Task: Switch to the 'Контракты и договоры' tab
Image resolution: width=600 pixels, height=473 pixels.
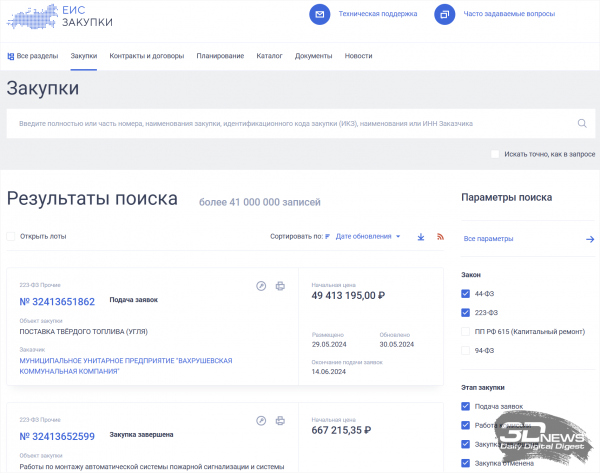Action: point(146,56)
